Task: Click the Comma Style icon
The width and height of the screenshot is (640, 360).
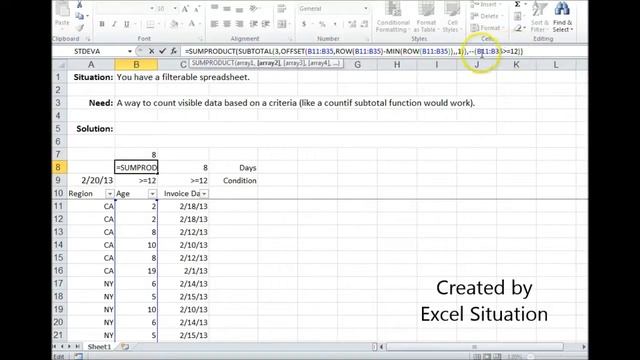Action: 335,24
